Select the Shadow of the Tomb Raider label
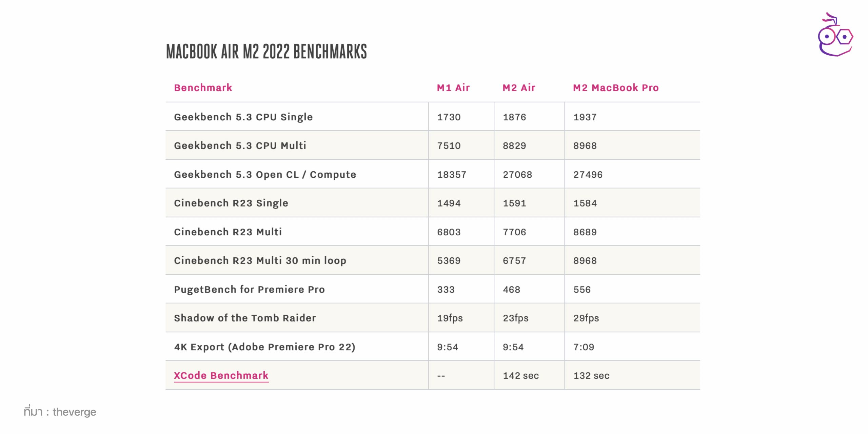Screen dimensions: 868x434 coord(245,318)
